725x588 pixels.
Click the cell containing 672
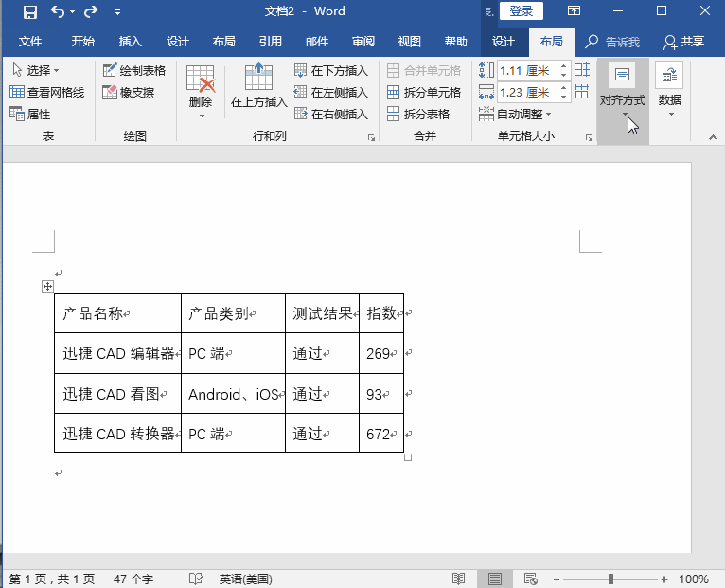pyautogui.click(x=381, y=434)
